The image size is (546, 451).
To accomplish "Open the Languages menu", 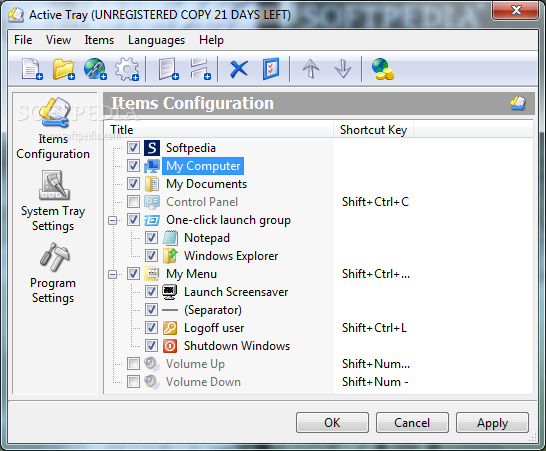I will (x=156, y=40).
